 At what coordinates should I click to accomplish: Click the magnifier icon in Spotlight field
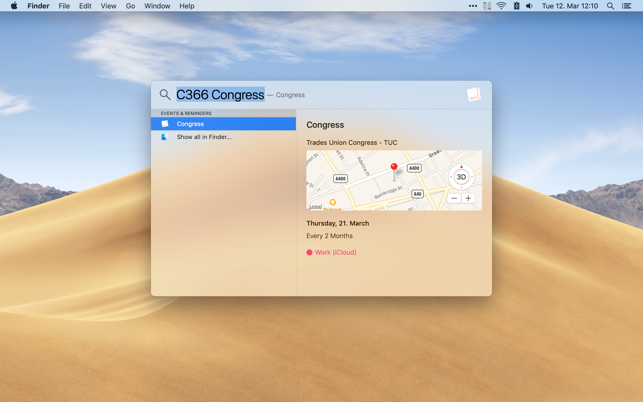pos(165,95)
